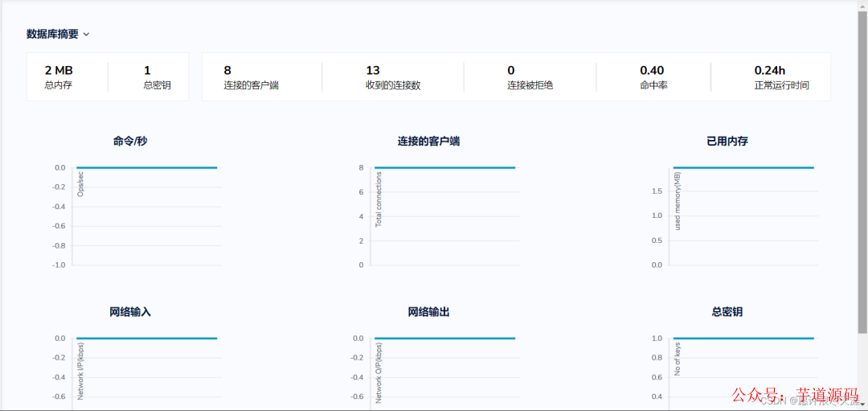
Task: Click the Ops/sec axis label
Action: (x=80, y=183)
